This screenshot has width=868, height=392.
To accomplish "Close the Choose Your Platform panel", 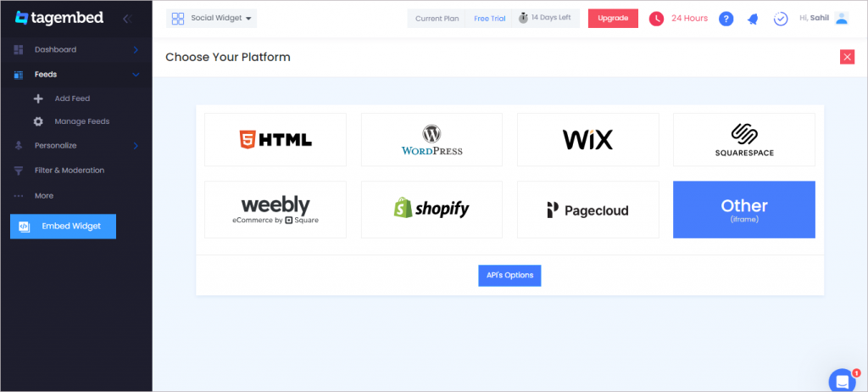I will click(847, 57).
